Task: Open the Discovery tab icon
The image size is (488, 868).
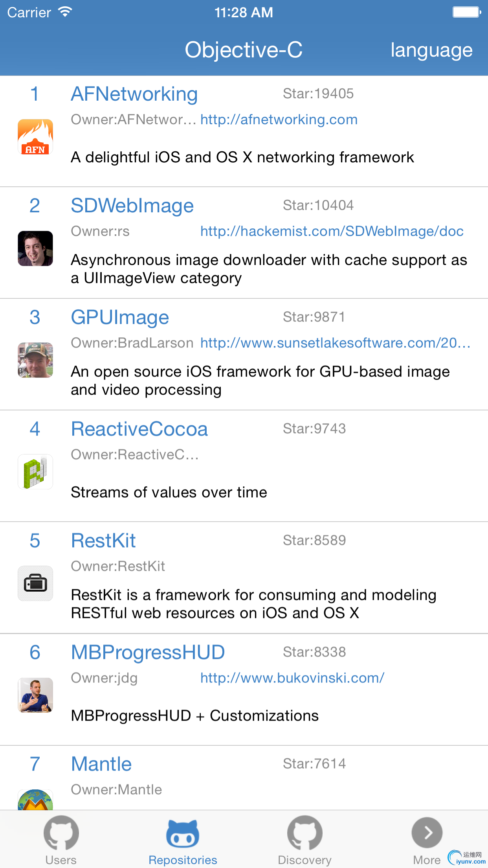Action: click(x=305, y=833)
